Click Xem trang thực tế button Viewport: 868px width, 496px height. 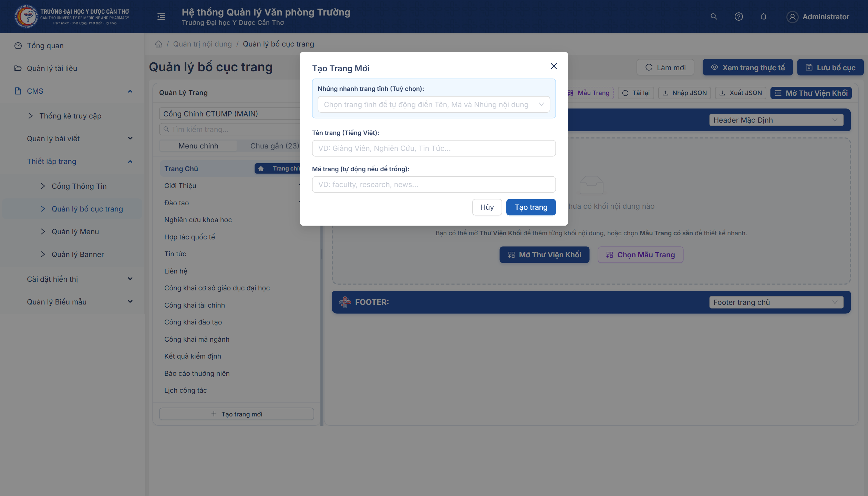click(747, 68)
